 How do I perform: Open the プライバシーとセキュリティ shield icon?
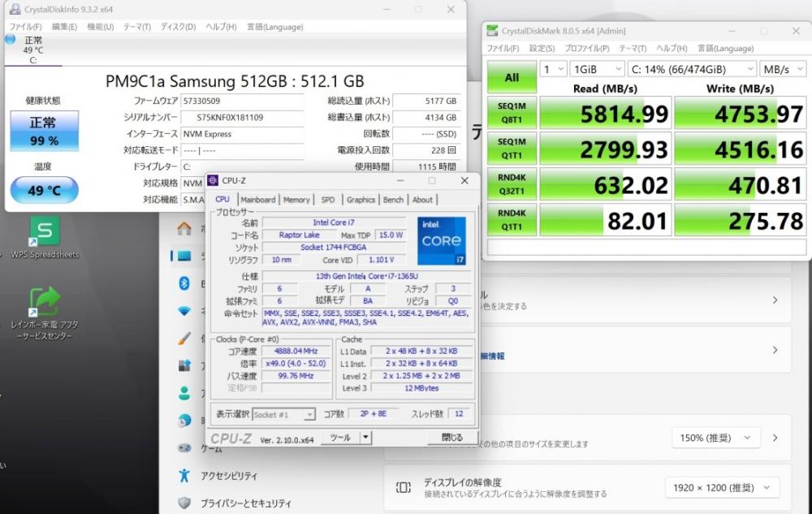(184, 503)
